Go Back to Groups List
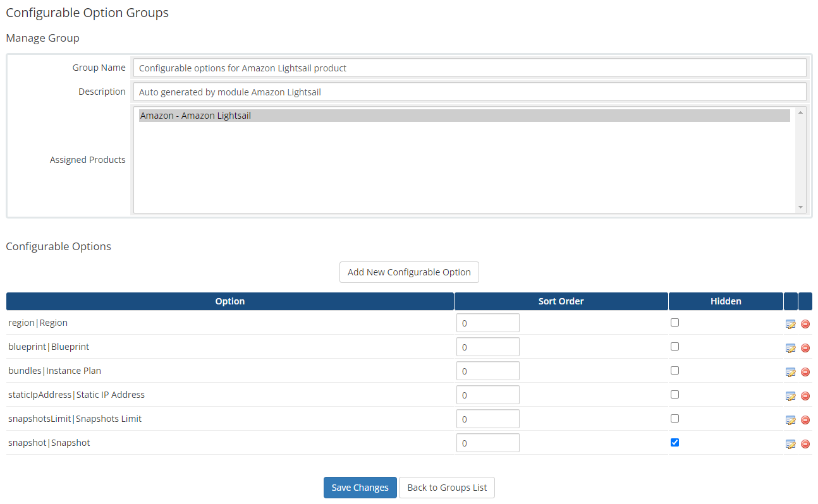 [x=446, y=487]
